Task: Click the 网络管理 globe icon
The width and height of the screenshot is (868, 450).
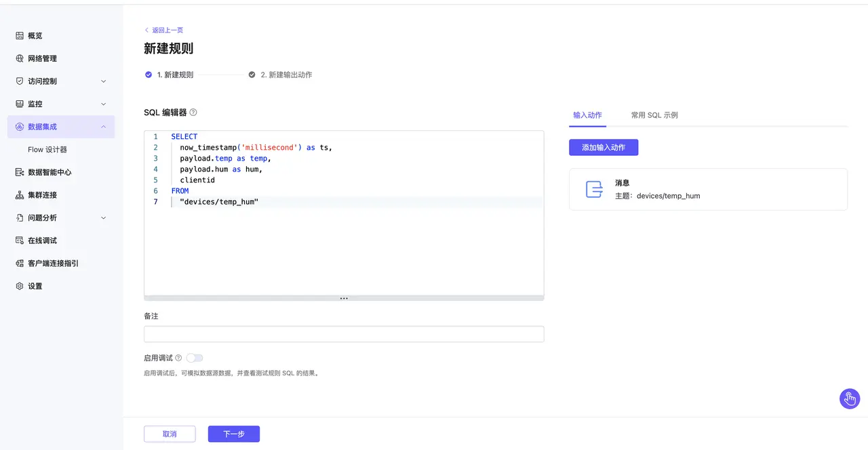Action: click(x=20, y=58)
